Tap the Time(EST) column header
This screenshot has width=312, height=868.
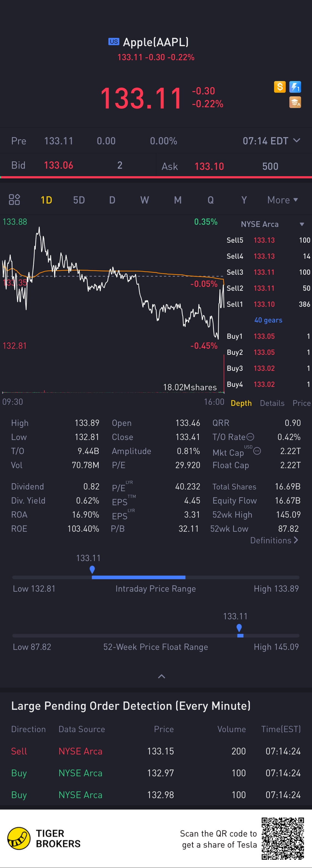(281, 729)
